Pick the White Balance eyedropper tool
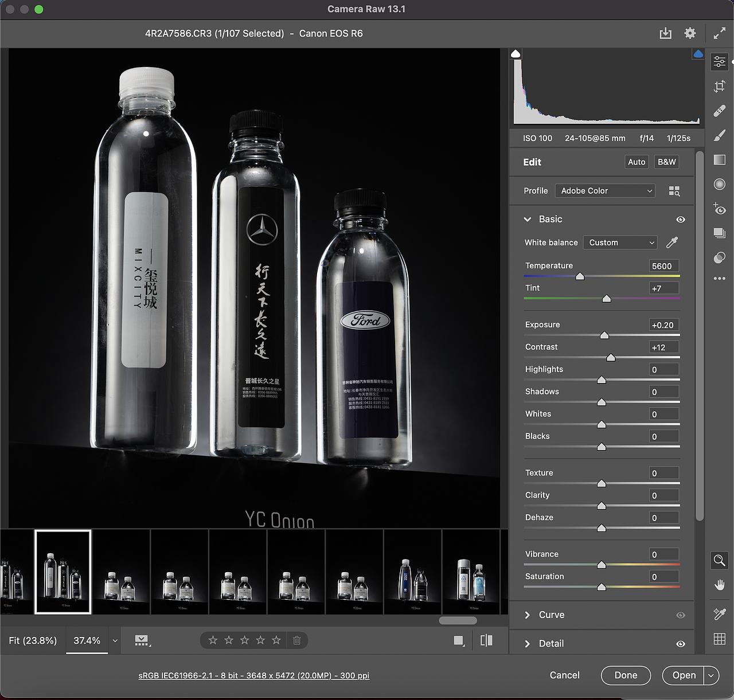734x700 pixels. click(672, 243)
